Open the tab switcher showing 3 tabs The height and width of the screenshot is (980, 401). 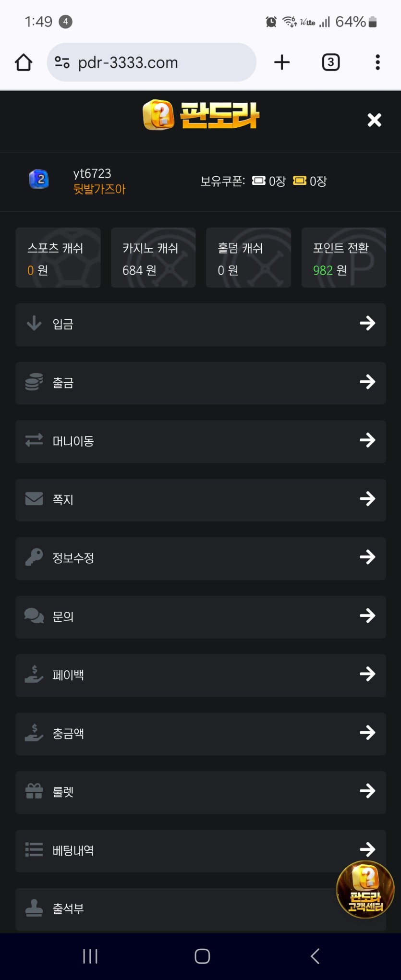point(330,62)
